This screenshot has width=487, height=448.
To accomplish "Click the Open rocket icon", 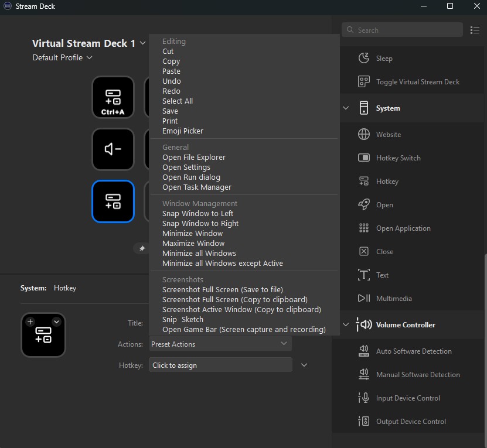I will (x=364, y=205).
